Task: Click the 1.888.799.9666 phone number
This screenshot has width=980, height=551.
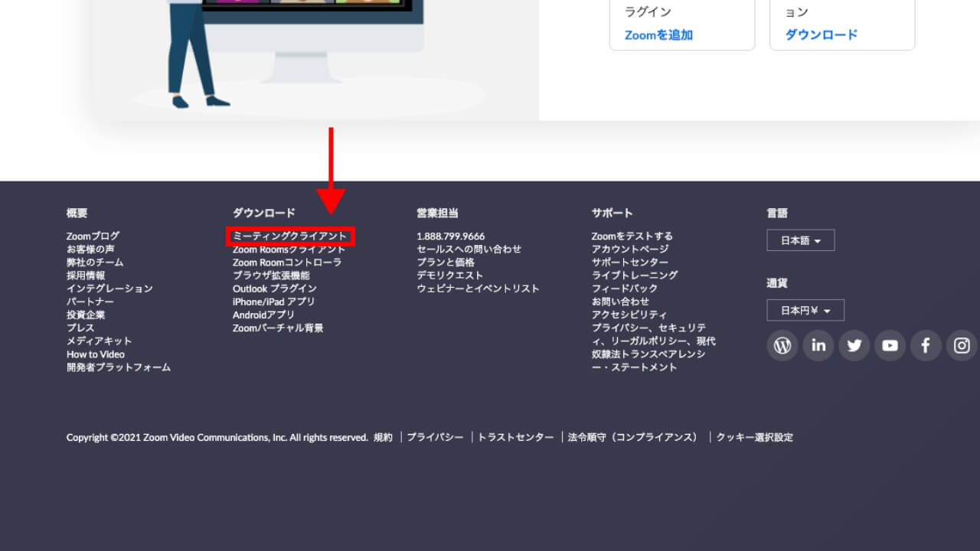Action: [451, 236]
